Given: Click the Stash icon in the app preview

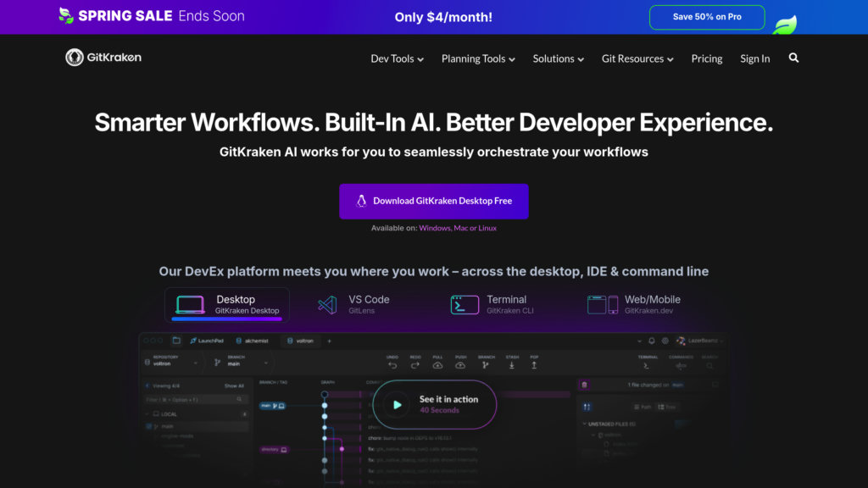Looking at the screenshot, I should (511, 365).
